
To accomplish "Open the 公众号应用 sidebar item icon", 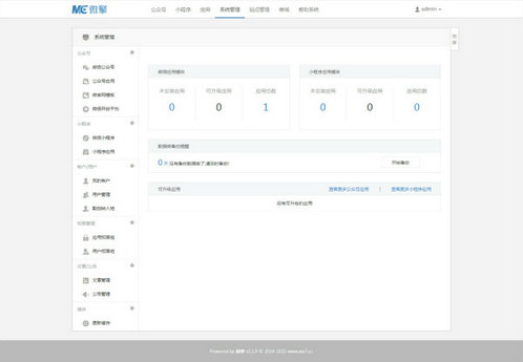I will tap(86, 81).
